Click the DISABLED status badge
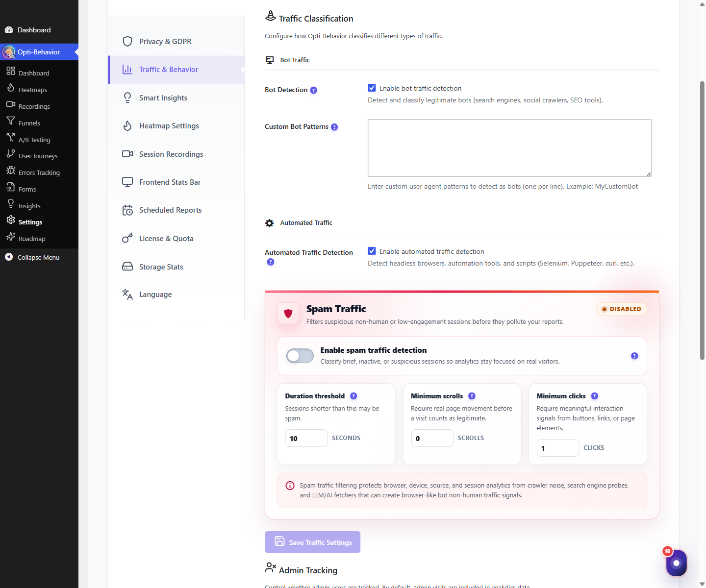The height and width of the screenshot is (588, 706). click(x=622, y=309)
